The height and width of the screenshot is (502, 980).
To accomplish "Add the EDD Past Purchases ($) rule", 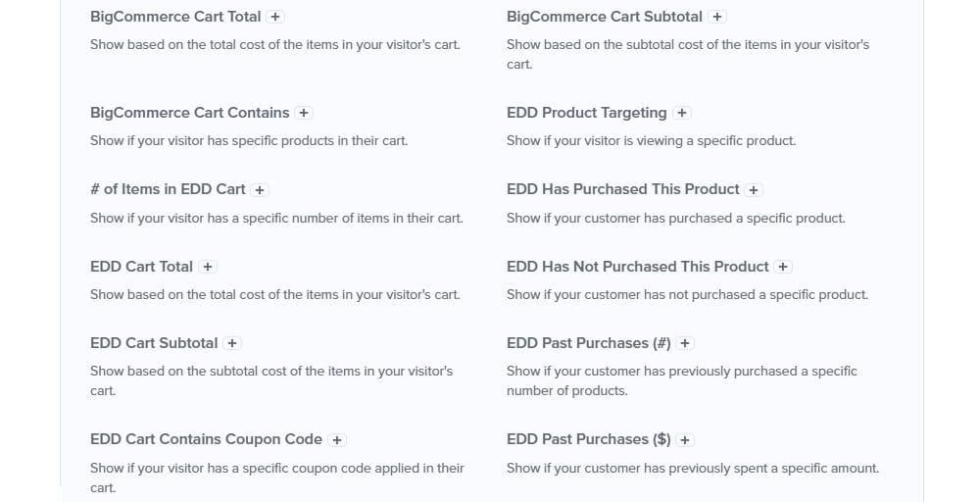I will (685, 440).
